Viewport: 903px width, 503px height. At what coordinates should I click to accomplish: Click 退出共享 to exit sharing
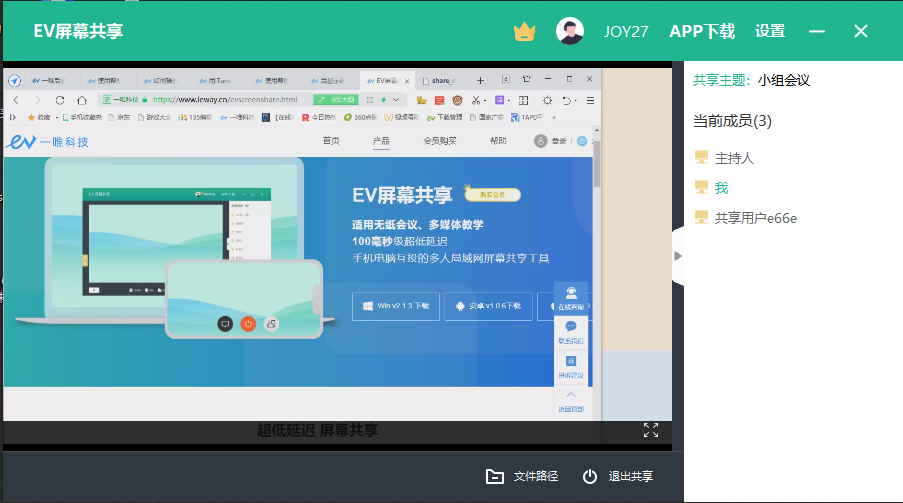tap(619, 476)
